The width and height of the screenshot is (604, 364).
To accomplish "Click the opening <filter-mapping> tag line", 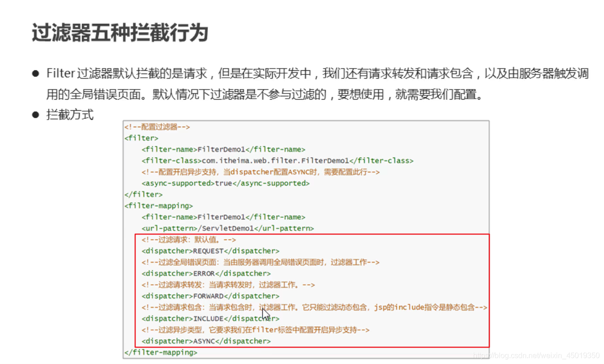I will tap(158, 206).
